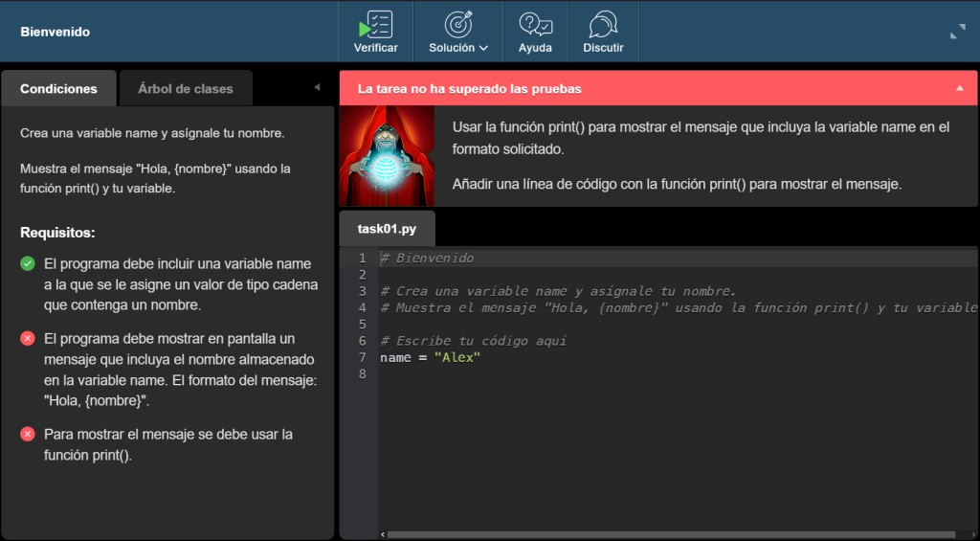This screenshot has width=980, height=541.
Task: Switch to the Árbol de clases tab
Action: point(186,88)
